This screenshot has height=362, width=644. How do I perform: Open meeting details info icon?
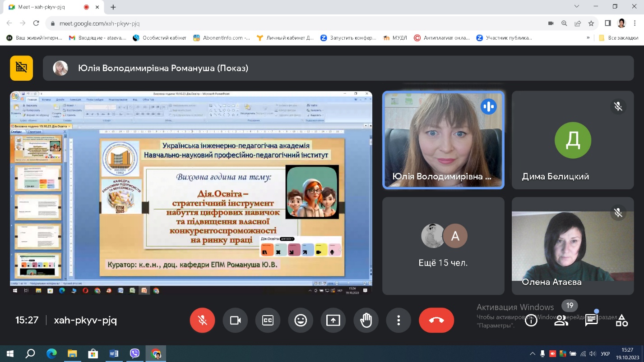(x=531, y=321)
